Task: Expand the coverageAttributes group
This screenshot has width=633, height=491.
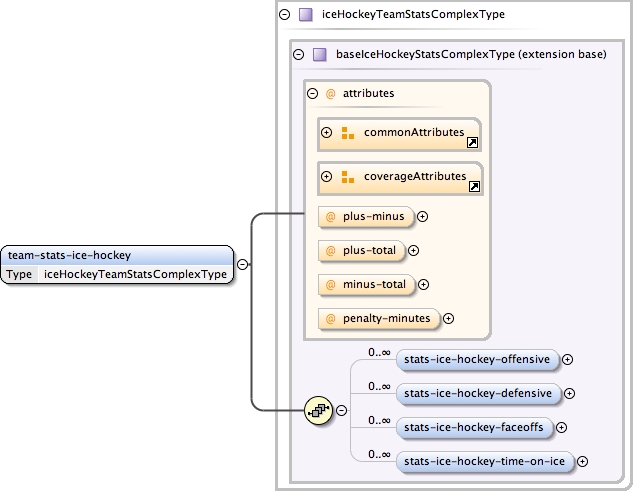Action: pos(326,177)
